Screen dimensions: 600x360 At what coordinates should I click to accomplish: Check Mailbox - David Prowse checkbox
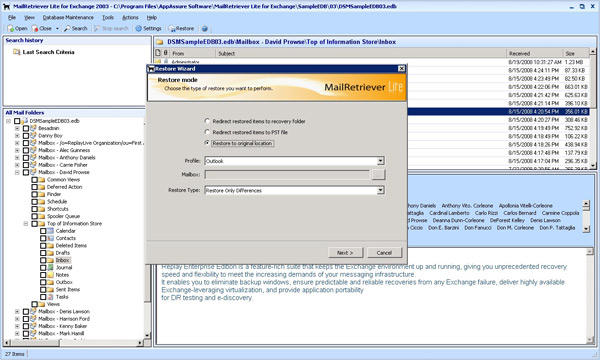click(26, 172)
